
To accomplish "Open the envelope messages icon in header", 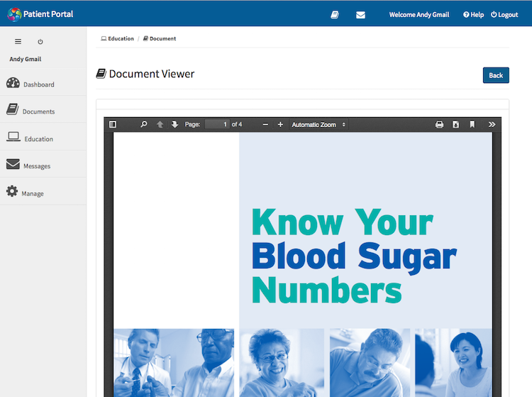I will pyautogui.click(x=360, y=14).
